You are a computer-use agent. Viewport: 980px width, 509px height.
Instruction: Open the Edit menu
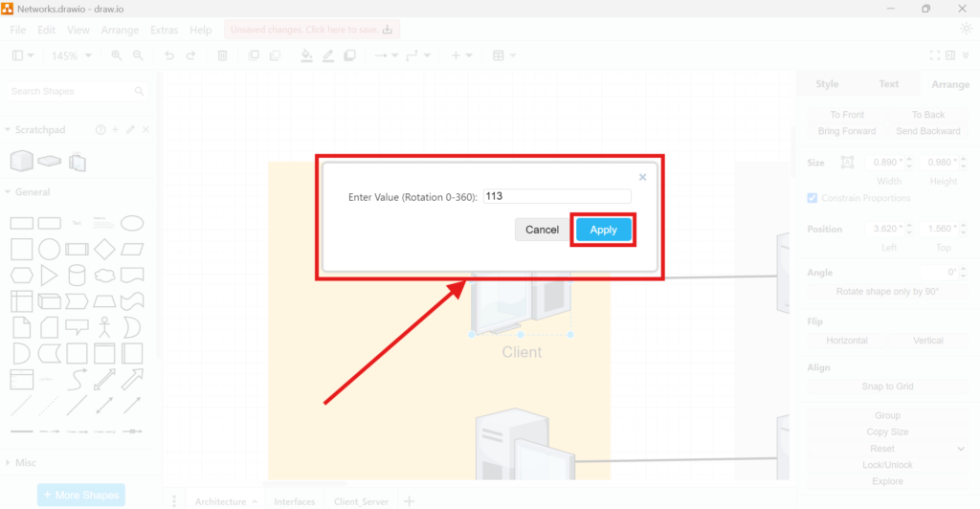tap(46, 30)
